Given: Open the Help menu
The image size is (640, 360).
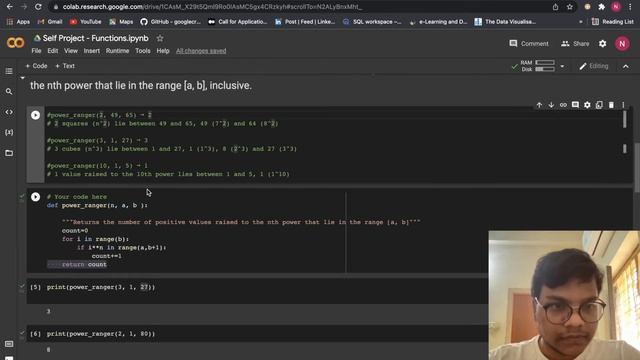Looking at the screenshot, I should (163, 51).
